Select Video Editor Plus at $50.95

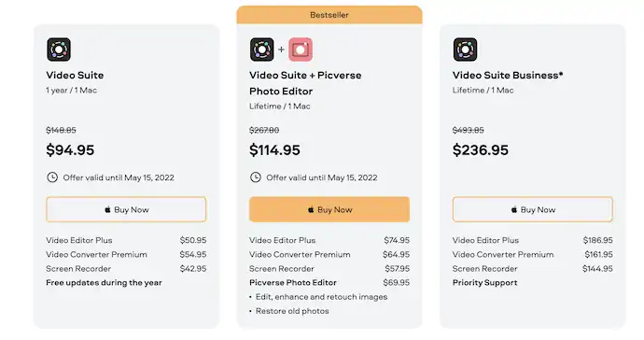(x=126, y=240)
